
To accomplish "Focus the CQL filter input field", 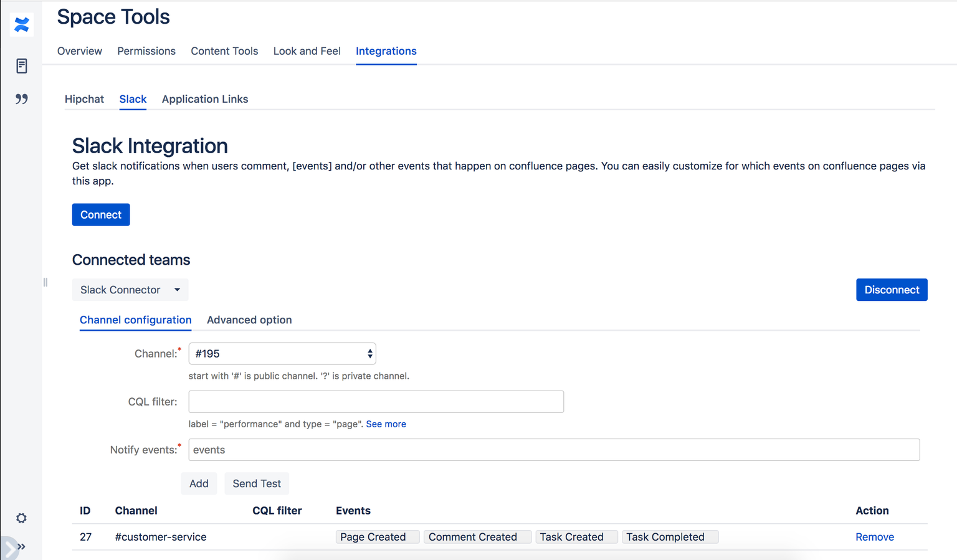I will (x=376, y=402).
